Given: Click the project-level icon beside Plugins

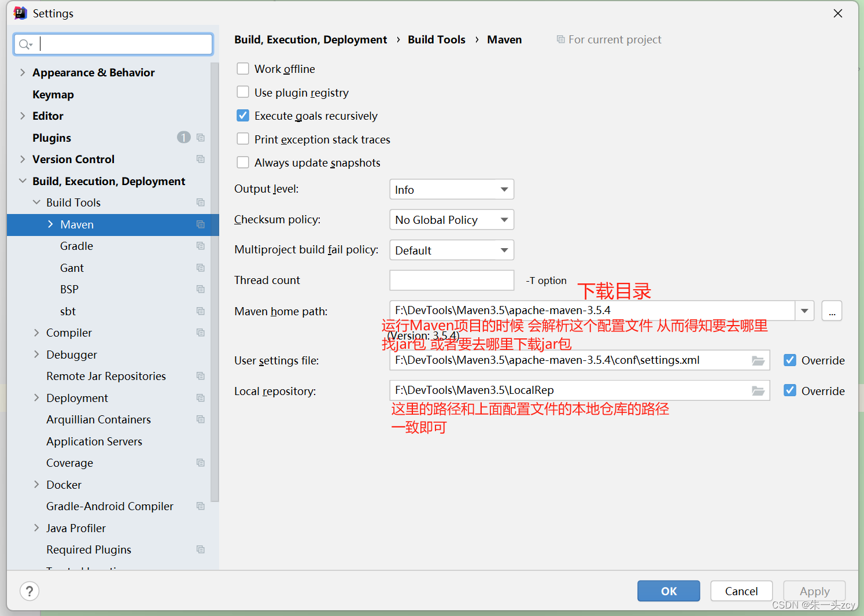Looking at the screenshot, I should point(201,138).
